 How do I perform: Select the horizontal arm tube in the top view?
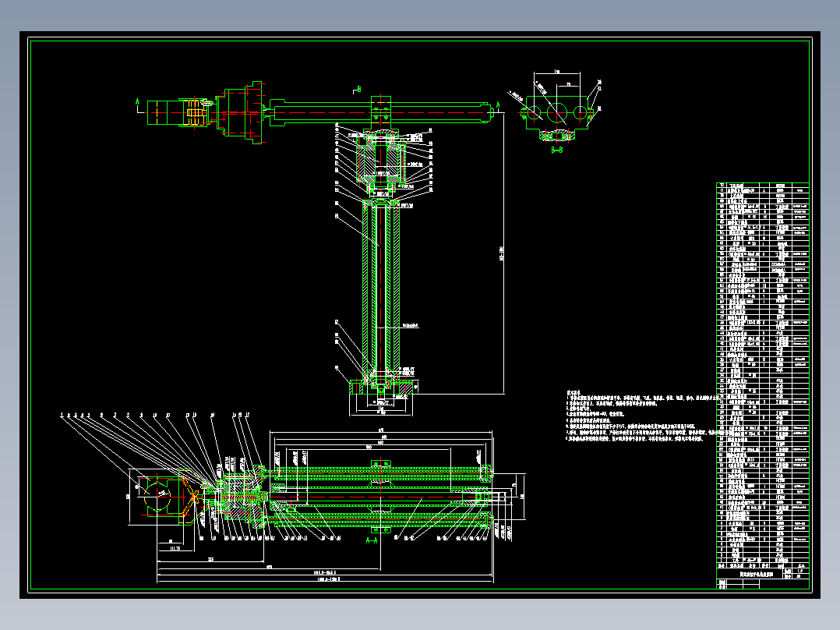pos(382,112)
